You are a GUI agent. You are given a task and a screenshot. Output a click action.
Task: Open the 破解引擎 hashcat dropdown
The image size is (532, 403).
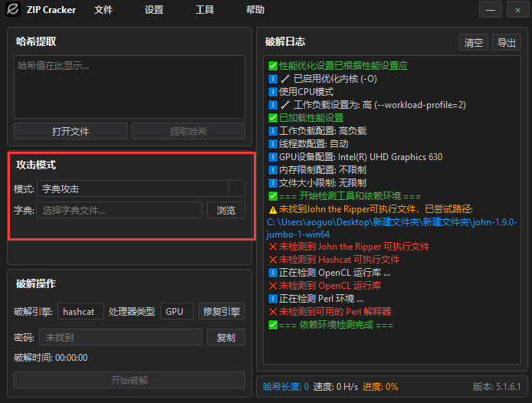click(80, 312)
